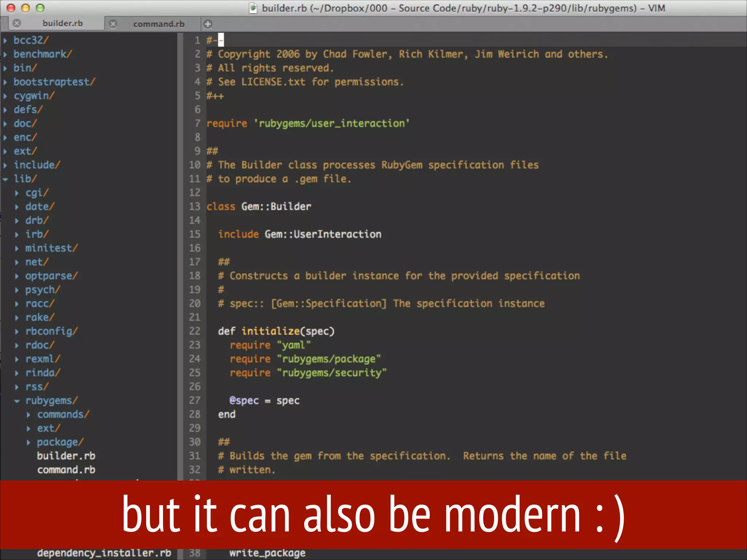Add a new tab with plus icon

(x=208, y=24)
